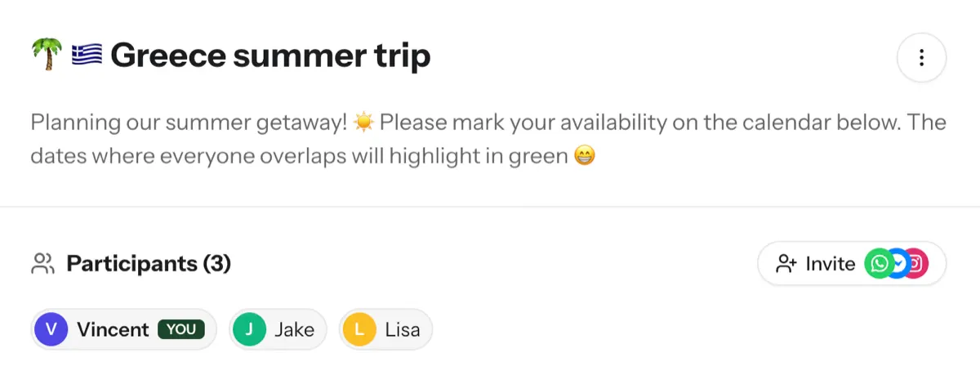Screen dimensions: 980x384
Task: Click the Greek flag emoji
Action: pos(86,56)
